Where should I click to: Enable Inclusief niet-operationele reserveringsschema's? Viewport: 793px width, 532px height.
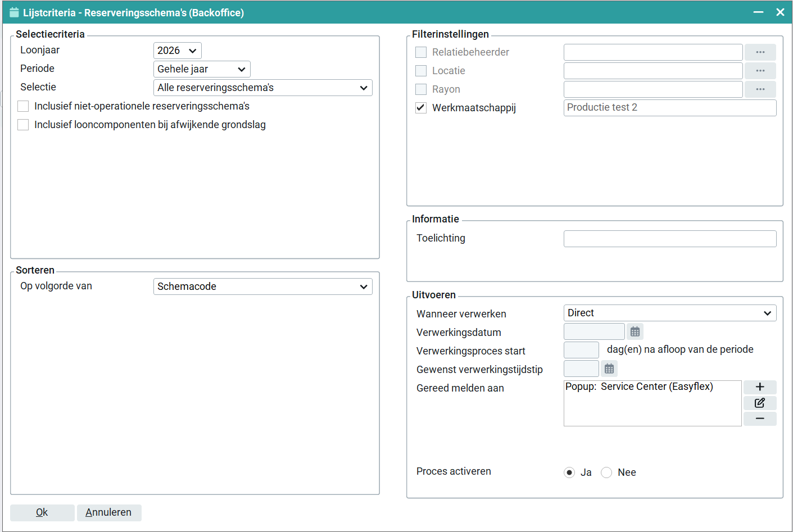[23, 106]
